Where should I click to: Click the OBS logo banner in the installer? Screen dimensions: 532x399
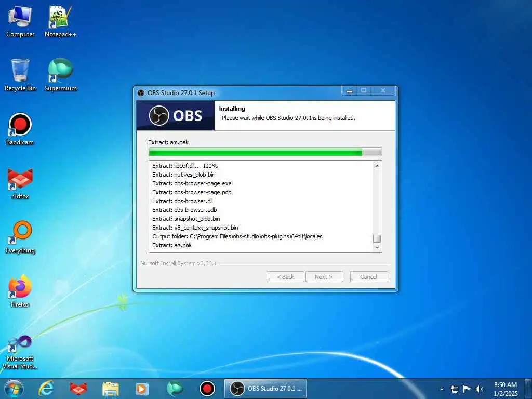pos(176,116)
